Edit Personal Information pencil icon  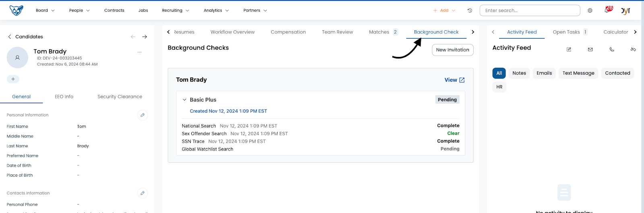coord(142,115)
